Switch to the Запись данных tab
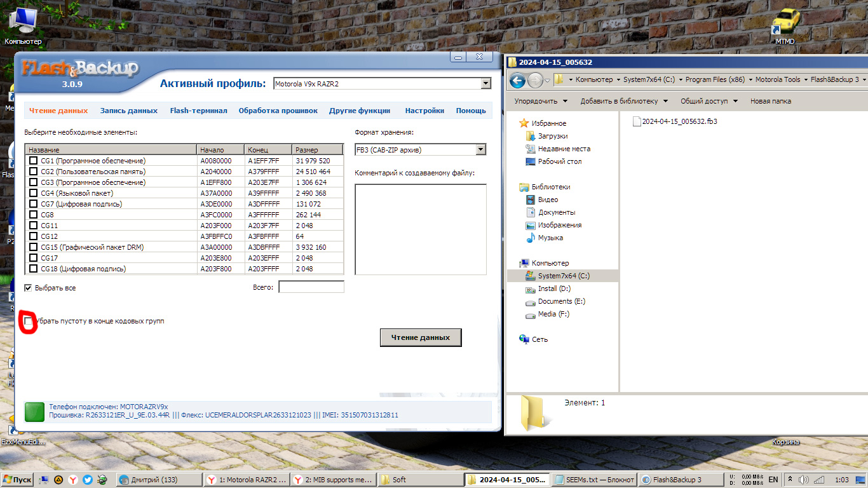 point(129,111)
